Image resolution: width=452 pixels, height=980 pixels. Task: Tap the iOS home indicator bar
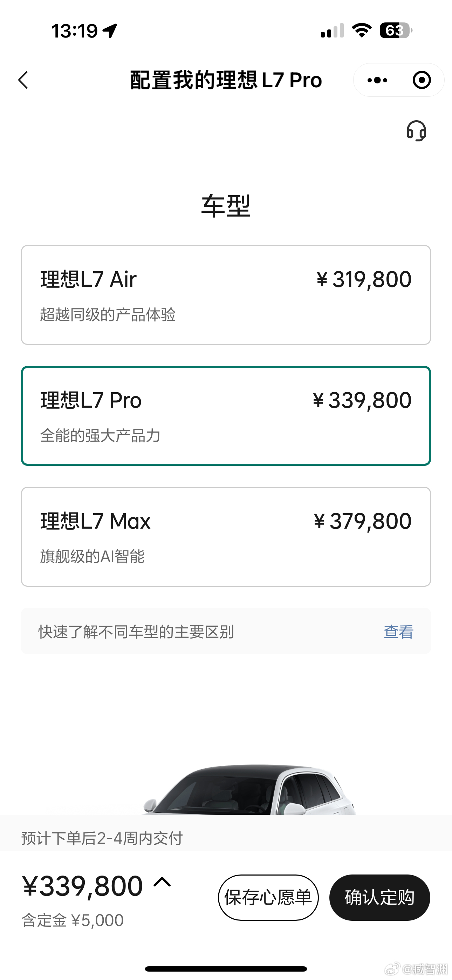click(226, 968)
